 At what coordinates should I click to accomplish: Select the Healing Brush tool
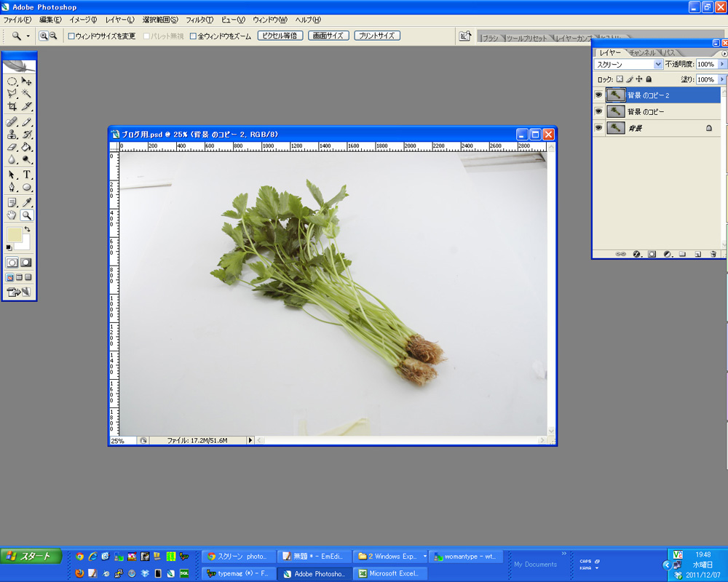[x=12, y=122]
